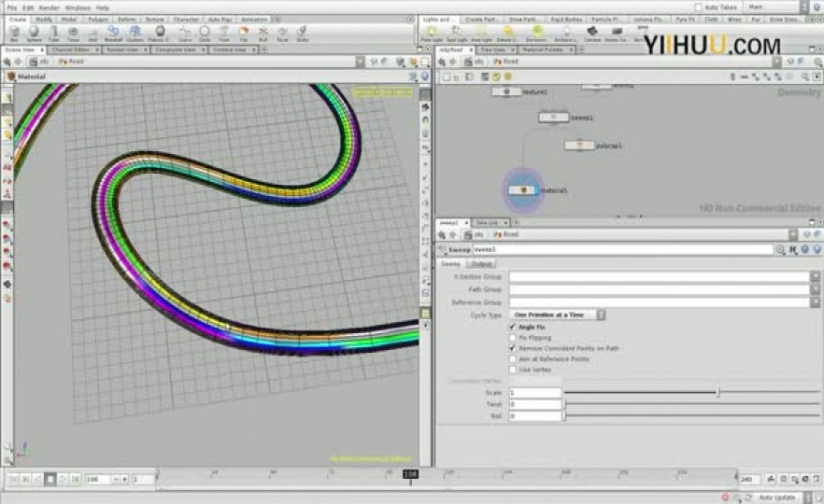The image size is (824, 504).
Task: Open parameter pane path dropdown arrow
Action: tap(793, 234)
